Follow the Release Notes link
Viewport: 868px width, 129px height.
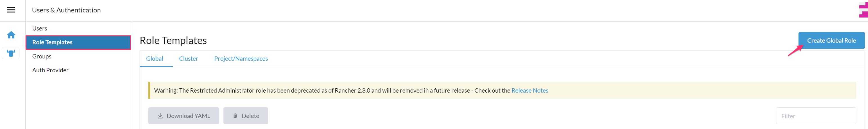tap(530, 91)
